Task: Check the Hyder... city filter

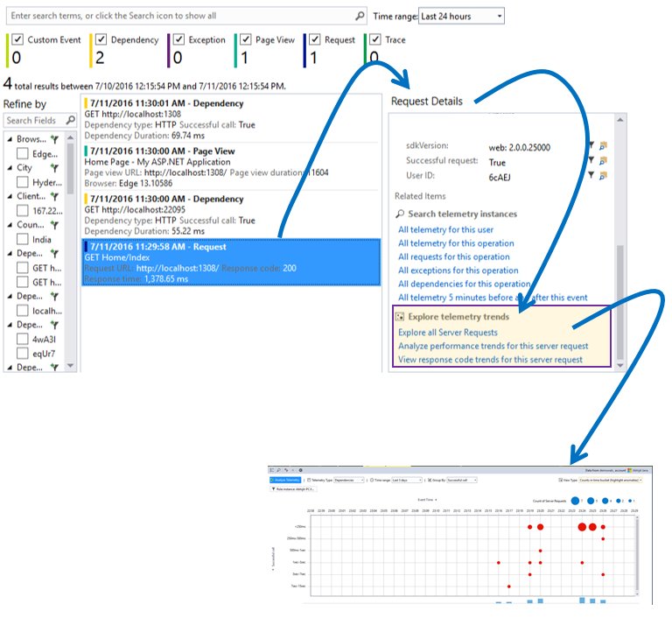Action: coord(22,182)
